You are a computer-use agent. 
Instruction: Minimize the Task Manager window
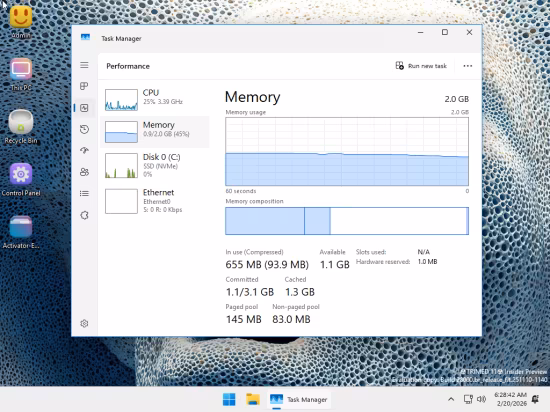(421, 32)
